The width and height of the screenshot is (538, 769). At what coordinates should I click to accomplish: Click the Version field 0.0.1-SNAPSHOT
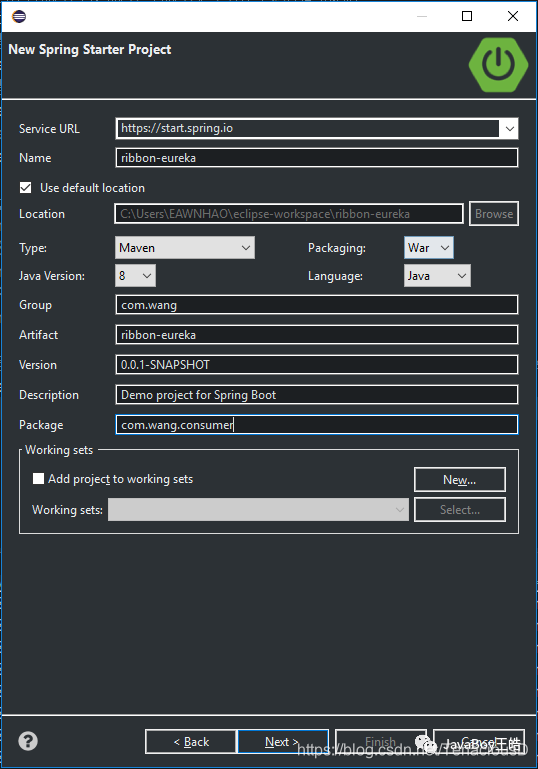[317, 365]
